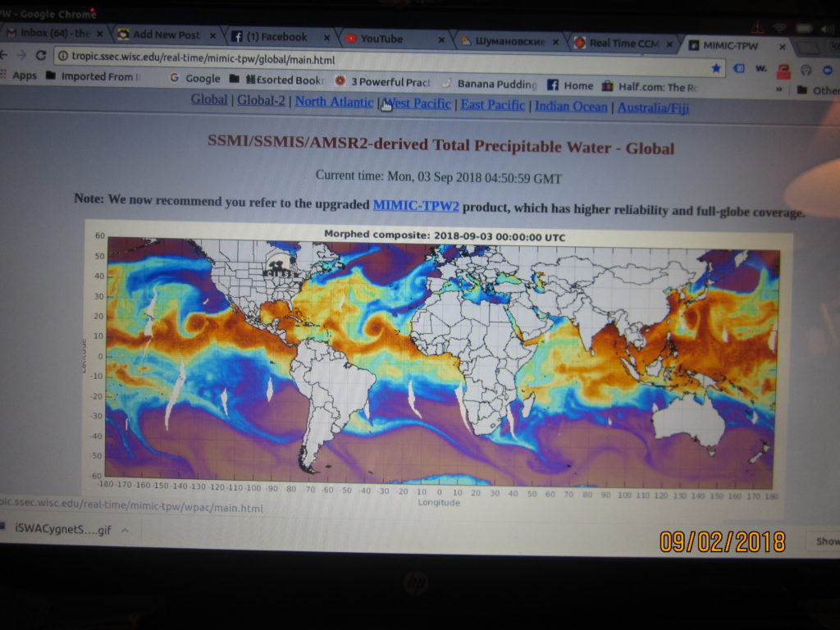Screen dimensions: 840x630
Task: Expand the iSWACygnetS gif download options chevron
Action: [x=126, y=531]
